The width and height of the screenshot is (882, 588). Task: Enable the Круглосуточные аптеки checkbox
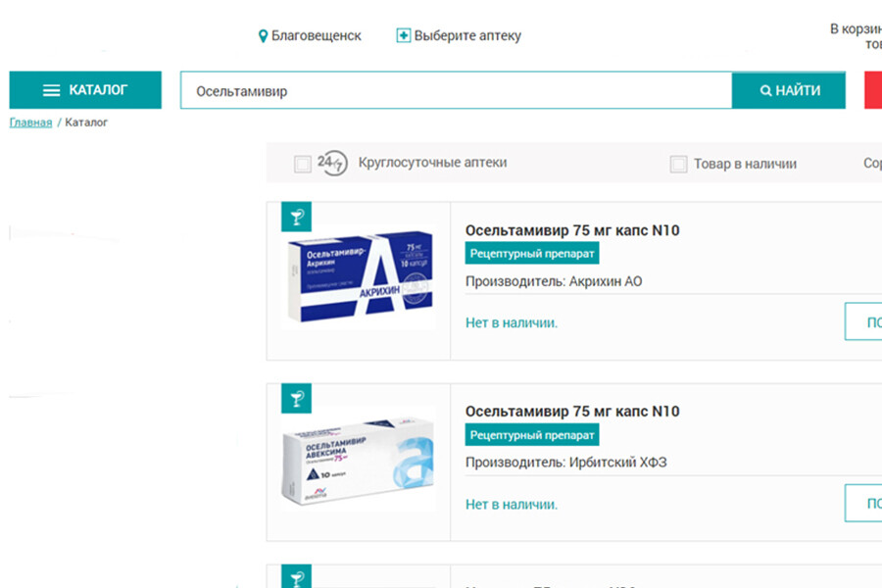click(x=303, y=164)
